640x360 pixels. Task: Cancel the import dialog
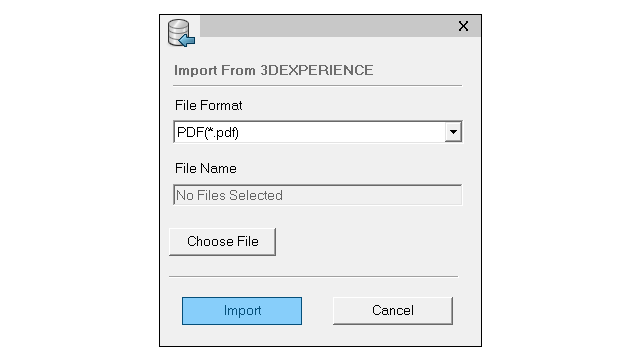coord(393,311)
